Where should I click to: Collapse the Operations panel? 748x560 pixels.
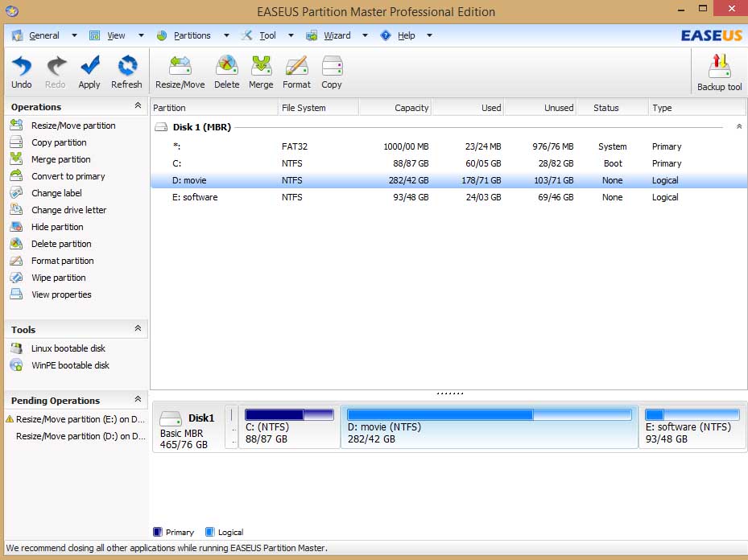point(138,106)
